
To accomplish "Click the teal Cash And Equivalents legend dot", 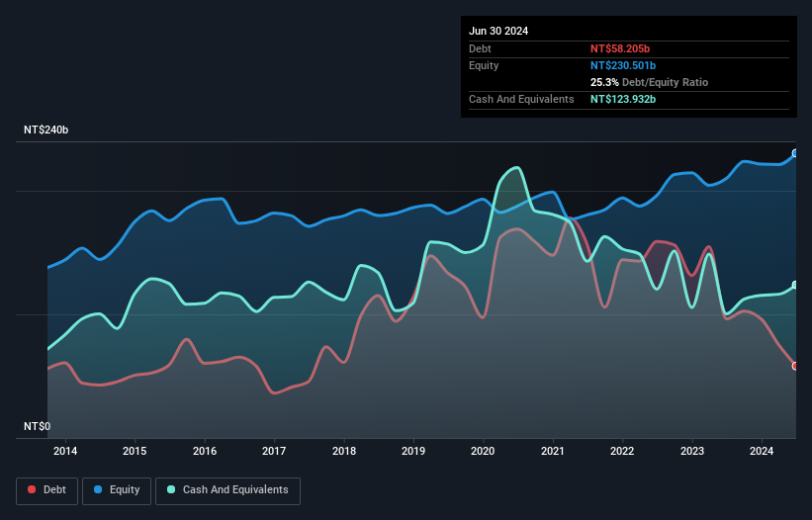I will coord(171,489).
